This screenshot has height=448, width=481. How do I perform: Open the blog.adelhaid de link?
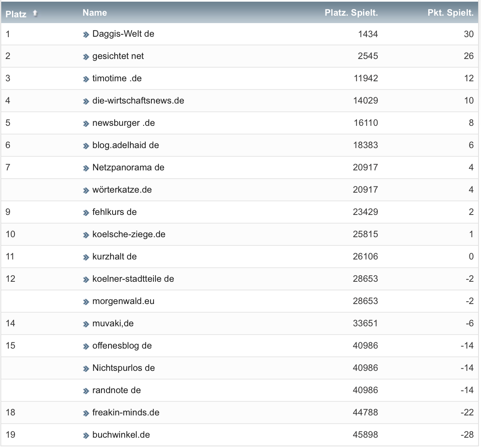(x=126, y=145)
